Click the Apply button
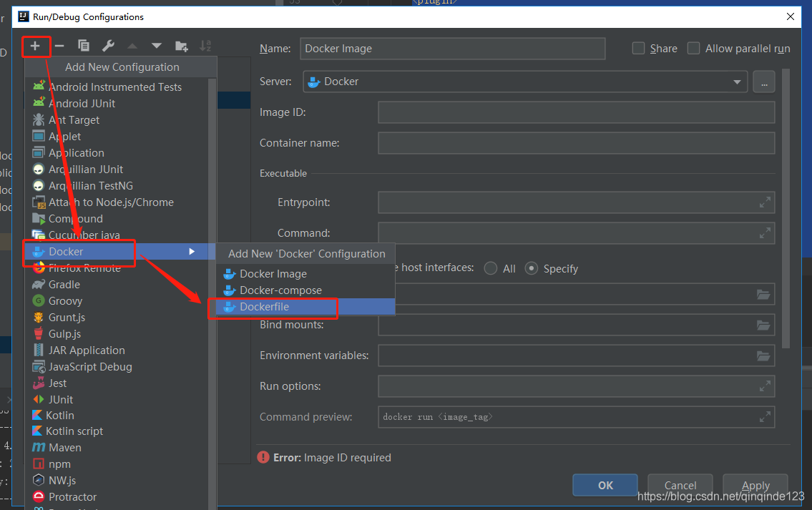 tap(755, 485)
